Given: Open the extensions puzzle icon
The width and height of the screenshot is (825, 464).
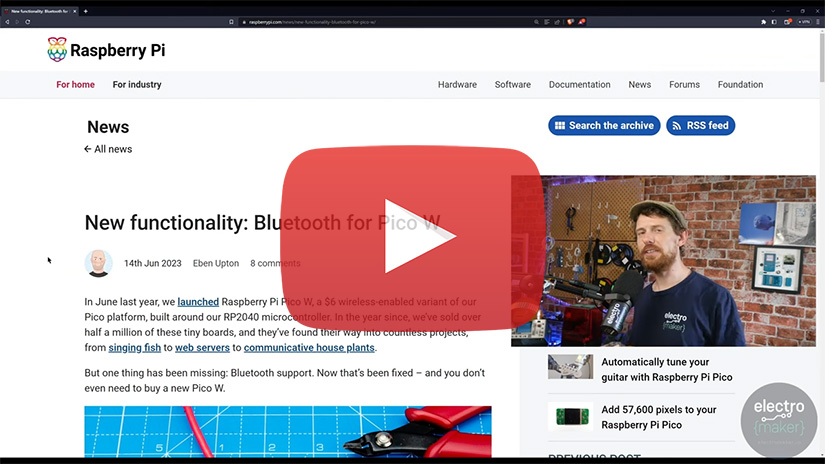Looking at the screenshot, I should point(763,22).
